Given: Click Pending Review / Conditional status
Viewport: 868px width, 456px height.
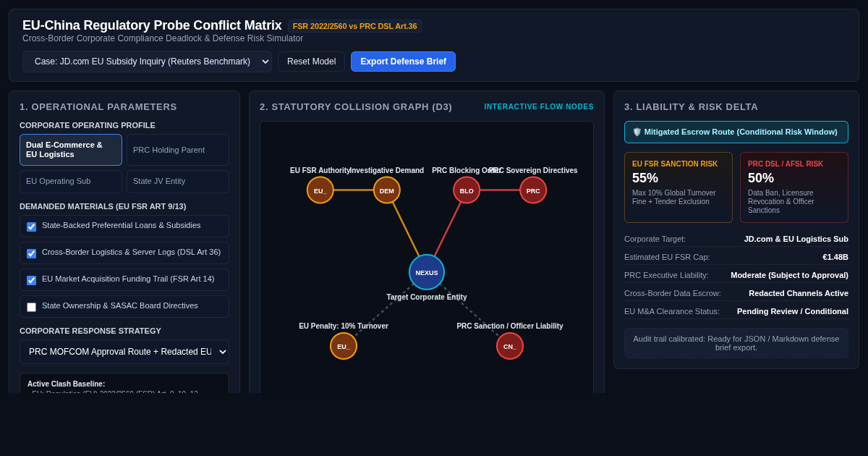Looking at the screenshot, I should click(x=793, y=311).
